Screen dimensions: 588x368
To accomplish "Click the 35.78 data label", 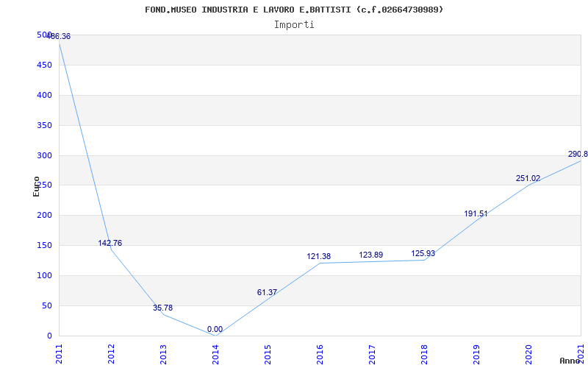I will [162, 308].
